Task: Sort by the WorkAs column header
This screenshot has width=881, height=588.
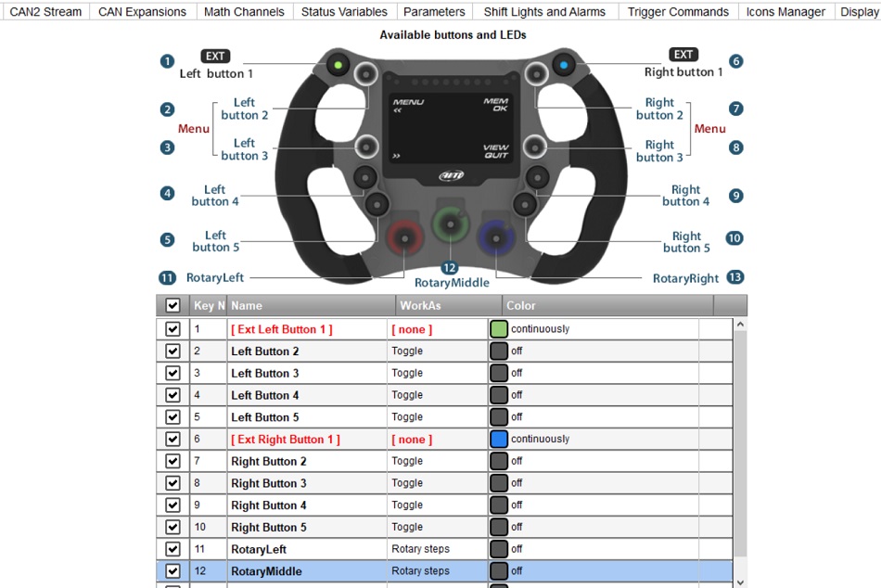Action: click(449, 305)
